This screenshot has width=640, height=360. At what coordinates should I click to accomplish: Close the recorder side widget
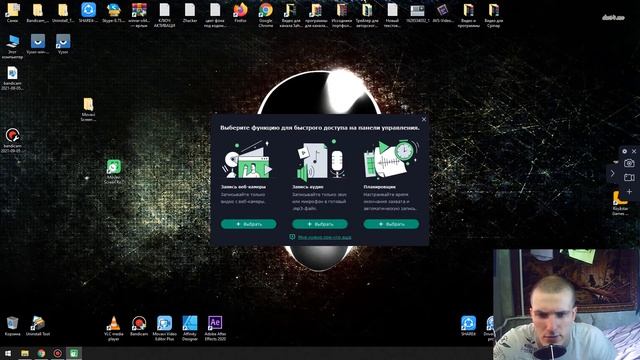pos(634,151)
